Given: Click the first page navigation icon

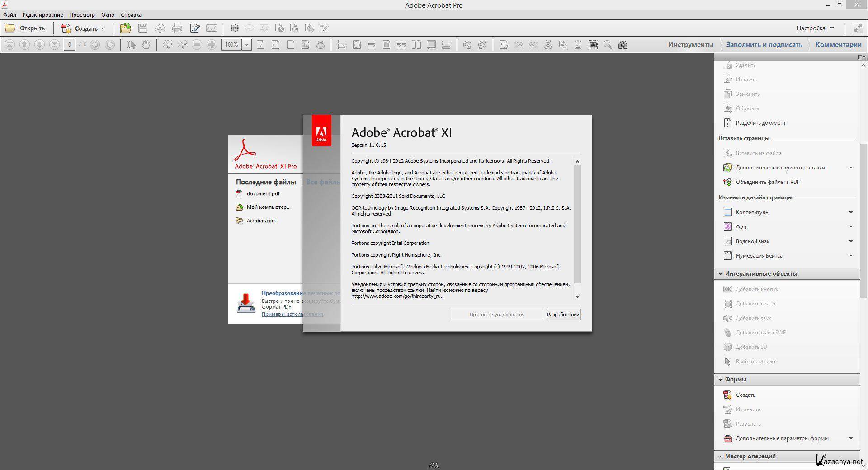Looking at the screenshot, I should coord(10,45).
